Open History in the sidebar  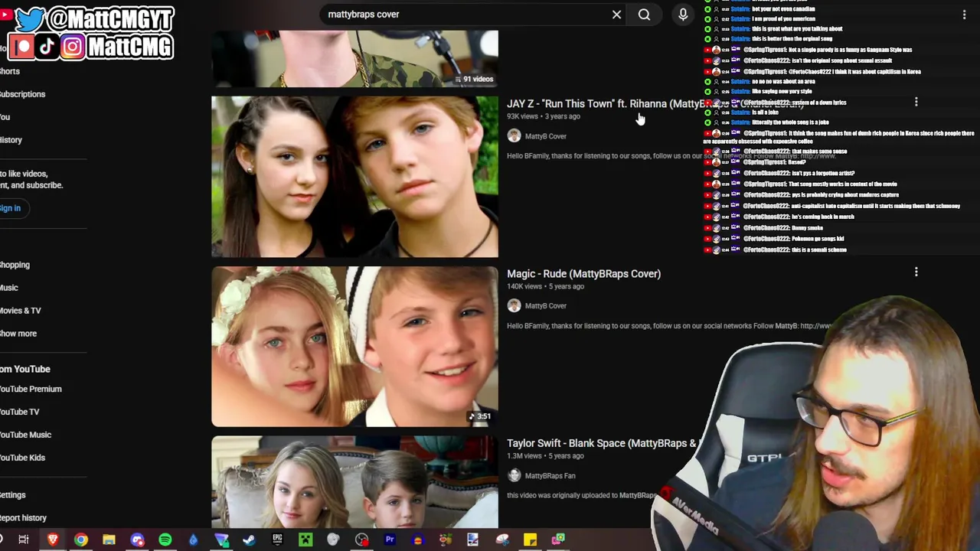(11, 140)
